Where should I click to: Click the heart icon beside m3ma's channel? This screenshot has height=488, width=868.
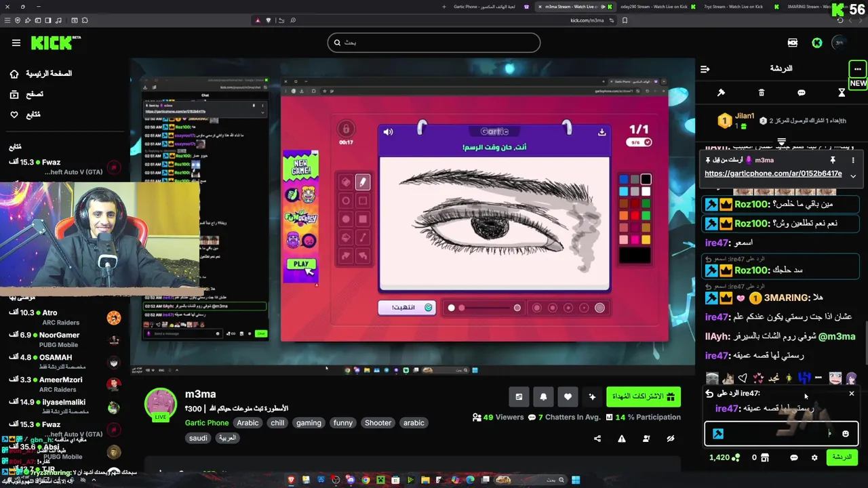coord(568,397)
